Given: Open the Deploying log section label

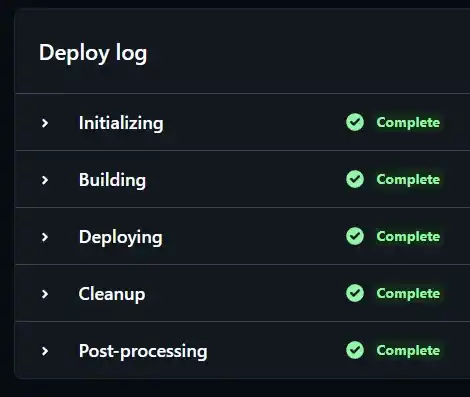Looking at the screenshot, I should [x=121, y=238].
